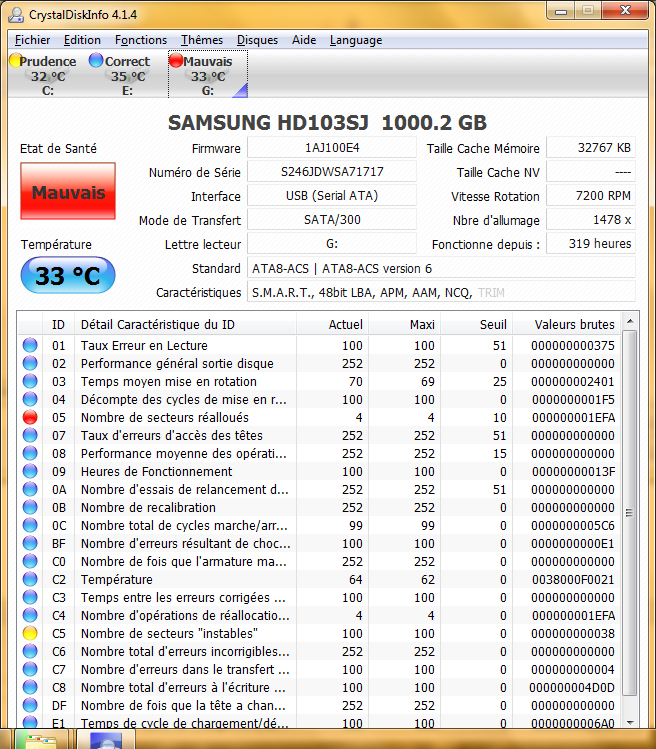Viewport: 656px width, 749px height.
Task: Click the 33 °C temperature indicator
Action: click(68, 275)
